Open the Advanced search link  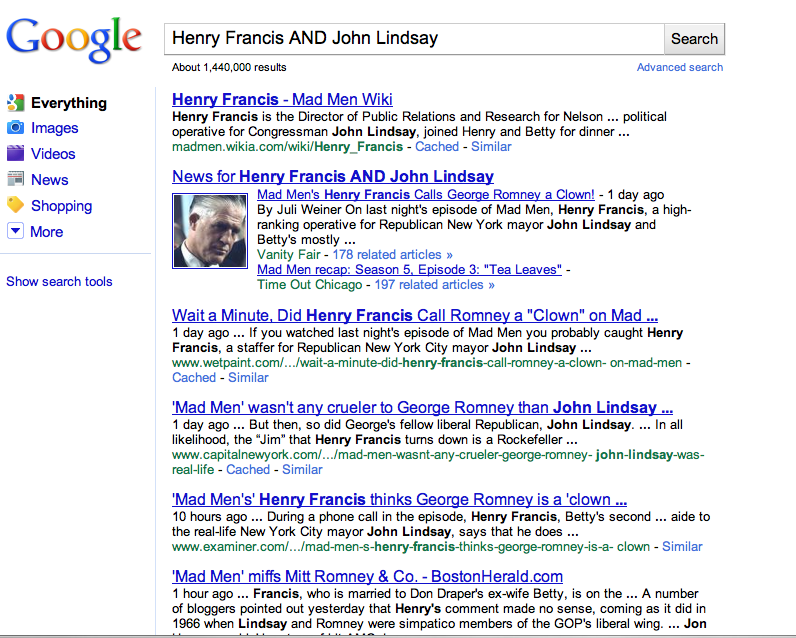(x=679, y=67)
